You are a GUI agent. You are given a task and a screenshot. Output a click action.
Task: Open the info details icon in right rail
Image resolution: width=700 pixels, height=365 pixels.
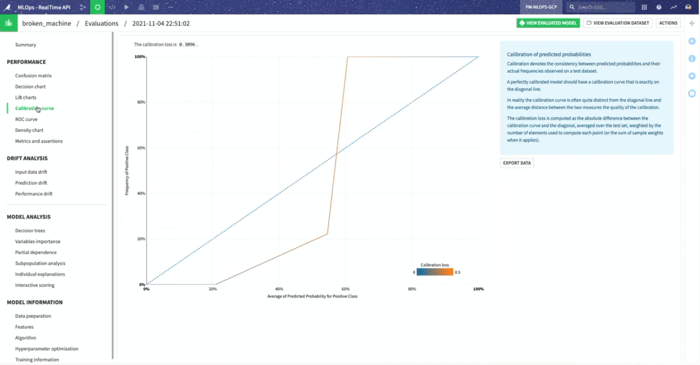pos(692,58)
